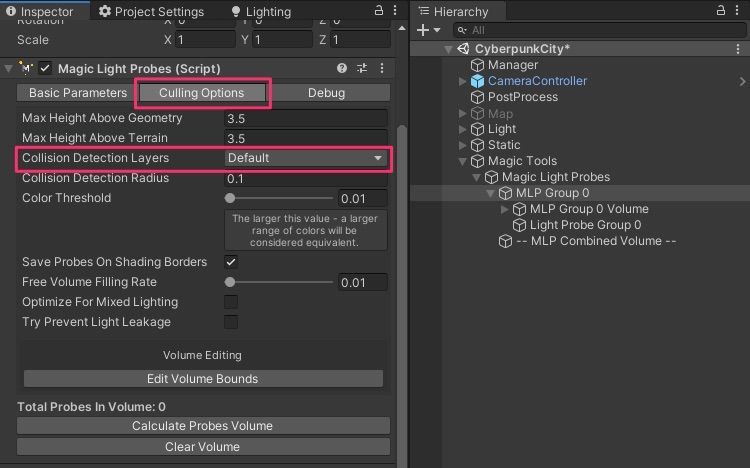Viewport: 750px width, 468px height.
Task: Select the Basic Parameters tab
Action: (78, 93)
